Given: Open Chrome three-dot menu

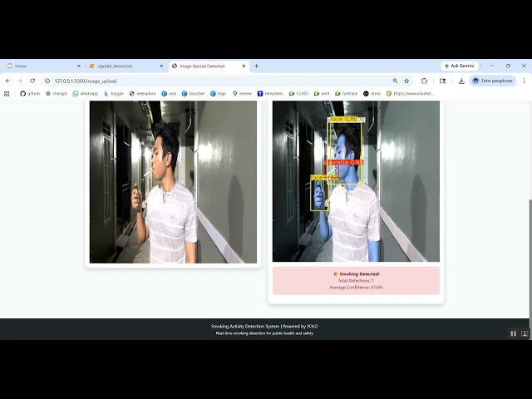Looking at the screenshot, I should 525,81.
